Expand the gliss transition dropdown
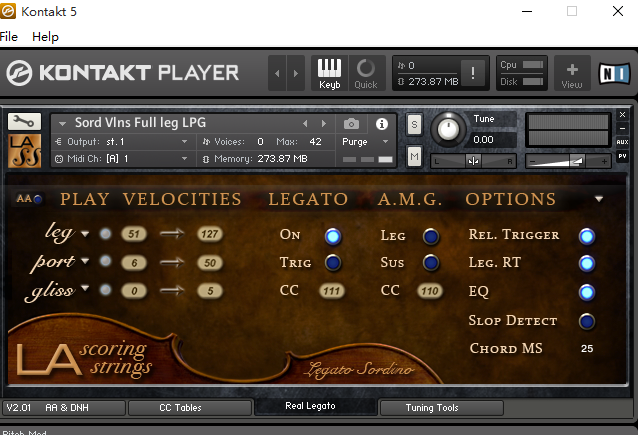This screenshot has height=435, width=638. coord(85,288)
